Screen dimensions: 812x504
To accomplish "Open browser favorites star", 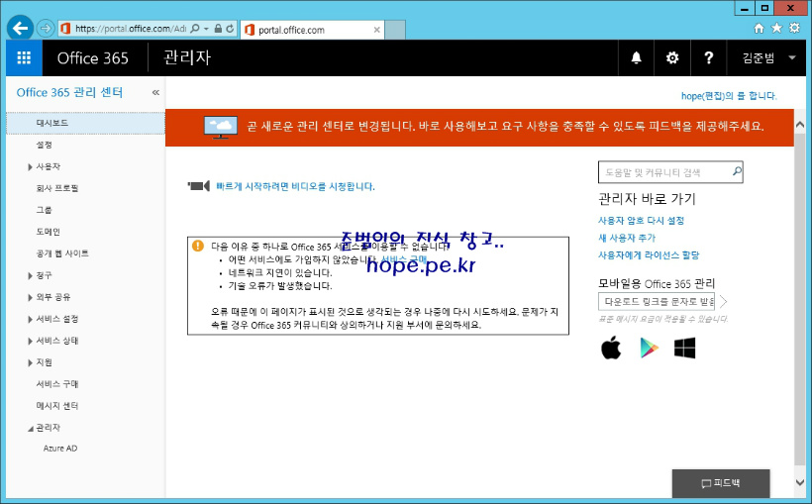I will click(x=776, y=28).
